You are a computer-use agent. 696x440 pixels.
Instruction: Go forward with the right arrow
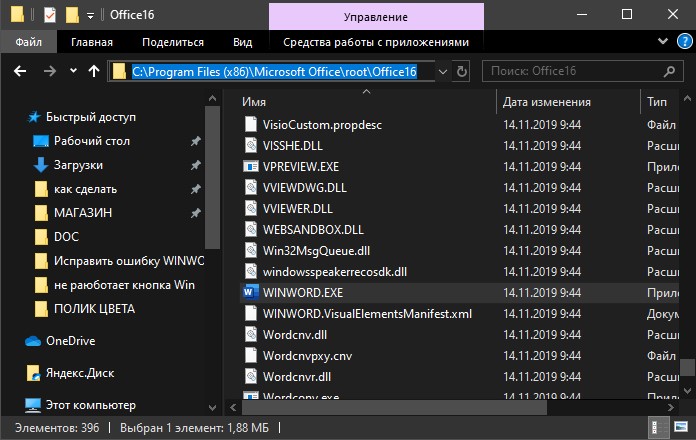pyautogui.click(x=50, y=71)
